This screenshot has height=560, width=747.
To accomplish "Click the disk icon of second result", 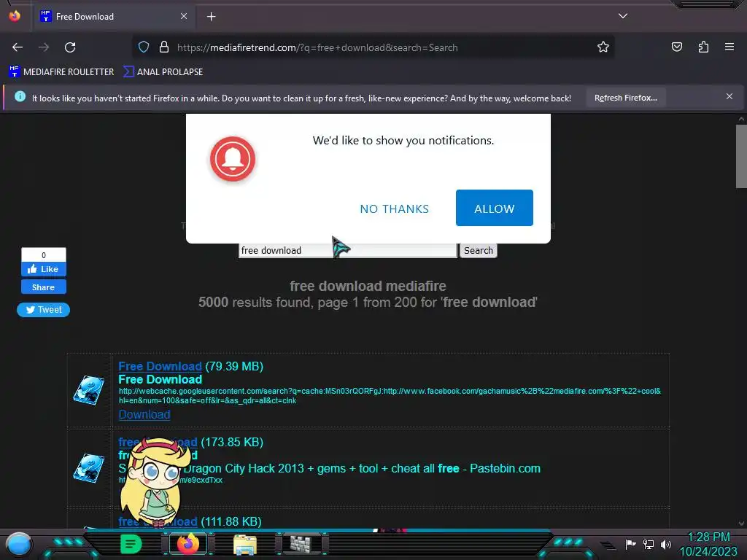I will coord(89,467).
